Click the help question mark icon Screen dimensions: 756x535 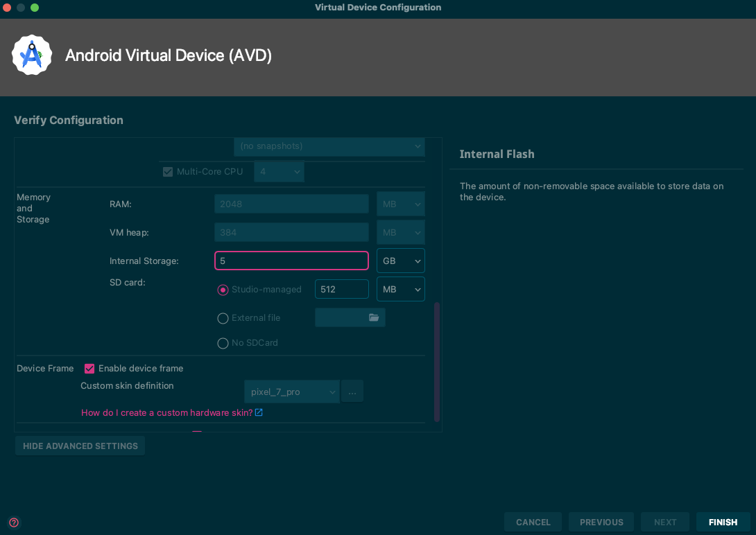tap(14, 523)
